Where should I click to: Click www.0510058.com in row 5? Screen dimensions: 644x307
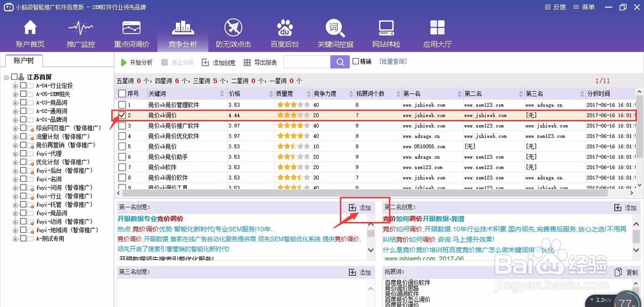click(424, 146)
